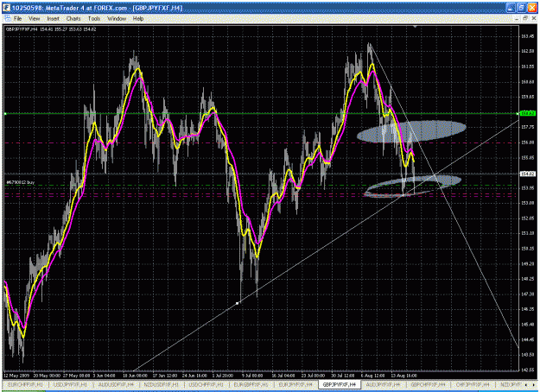Click the '13 Aug 16:00' date label
540x392 pixels.
403,376
